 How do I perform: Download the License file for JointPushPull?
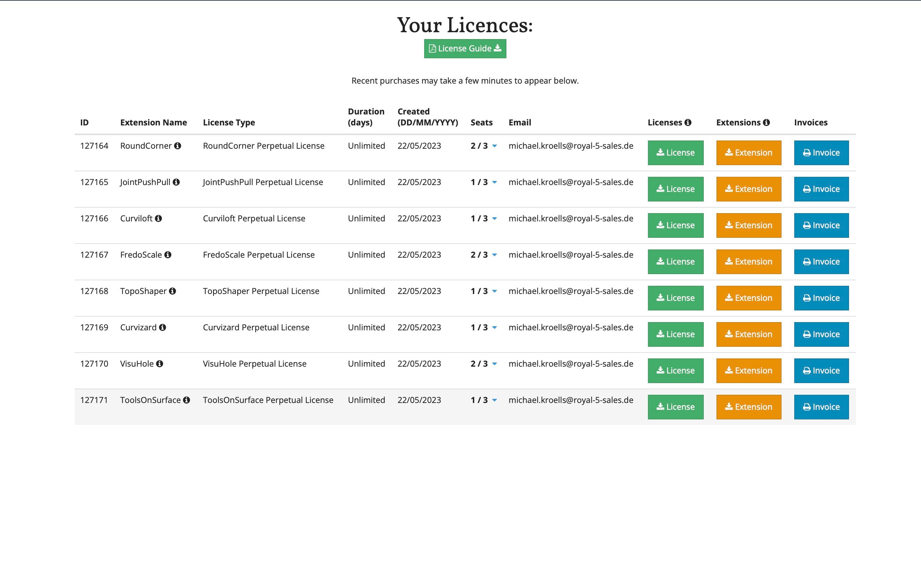pyautogui.click(x=675, y=189)
